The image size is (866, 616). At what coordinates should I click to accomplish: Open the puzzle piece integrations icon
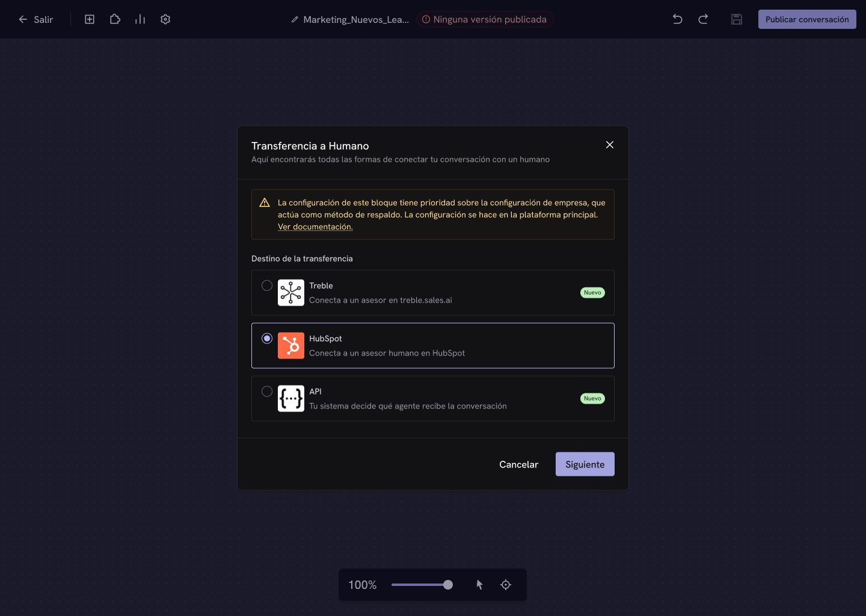click(115, 19)
